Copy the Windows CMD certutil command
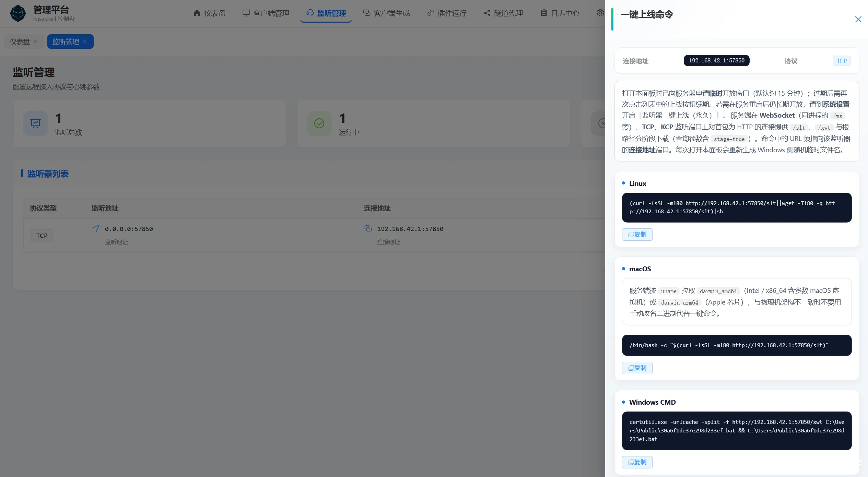Image resolution: width=868 pixels, height=477 pixels. point(637,462)
